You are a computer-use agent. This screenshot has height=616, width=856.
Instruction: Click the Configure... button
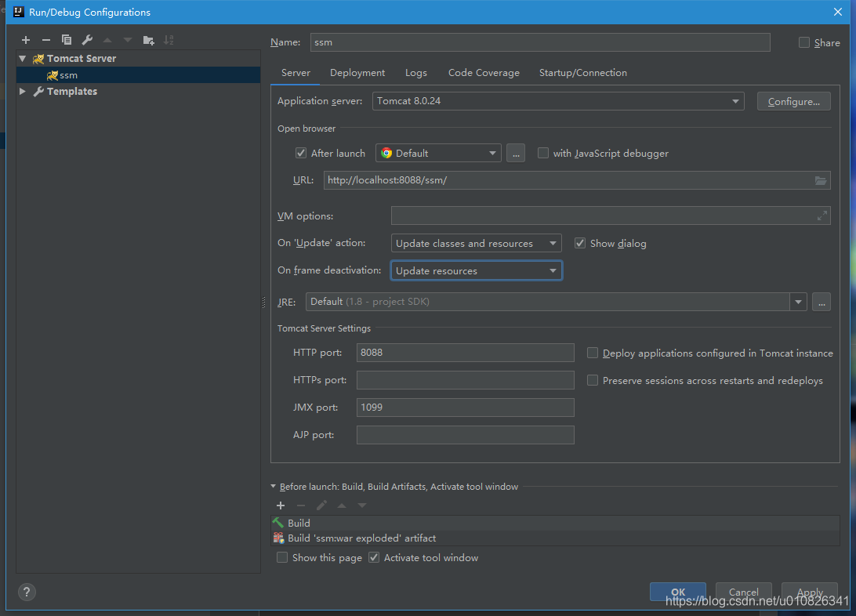tap(794, 101)
